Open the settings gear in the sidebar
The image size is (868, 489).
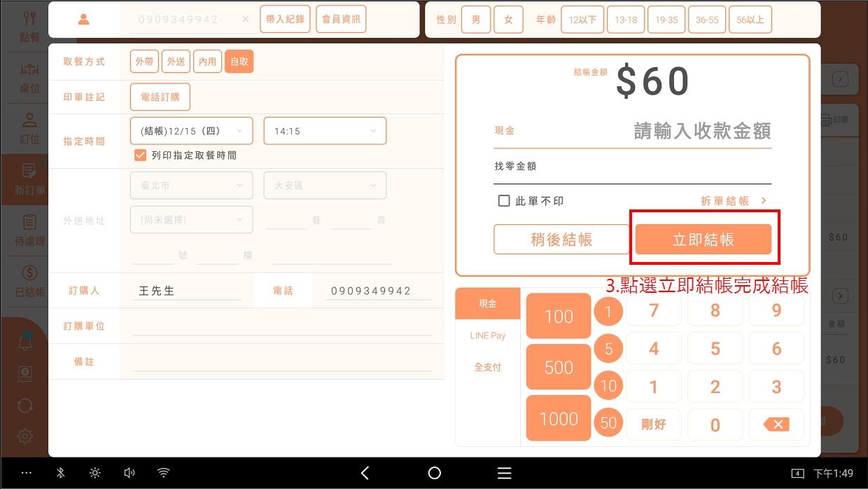(24, 436)
